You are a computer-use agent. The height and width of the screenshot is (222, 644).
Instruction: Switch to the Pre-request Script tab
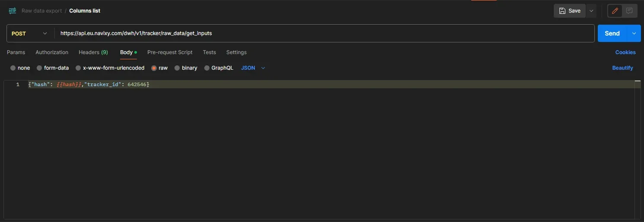[x=170, y=52]
